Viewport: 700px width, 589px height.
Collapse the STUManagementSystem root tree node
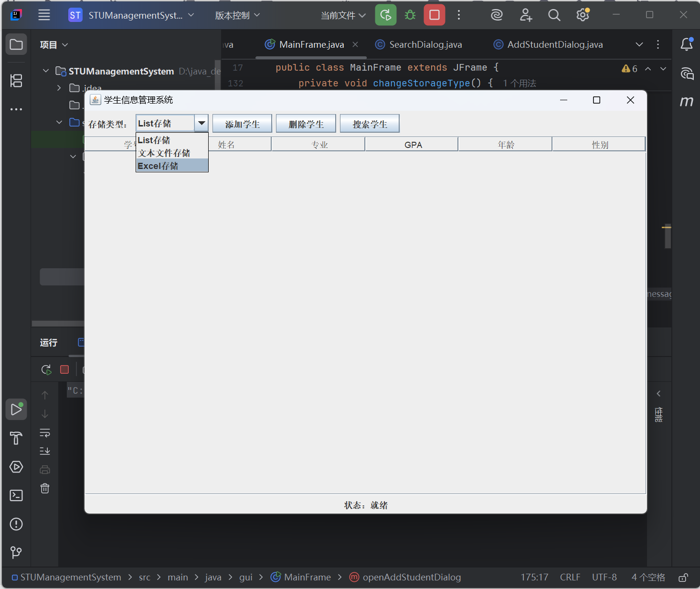[46, 71]
